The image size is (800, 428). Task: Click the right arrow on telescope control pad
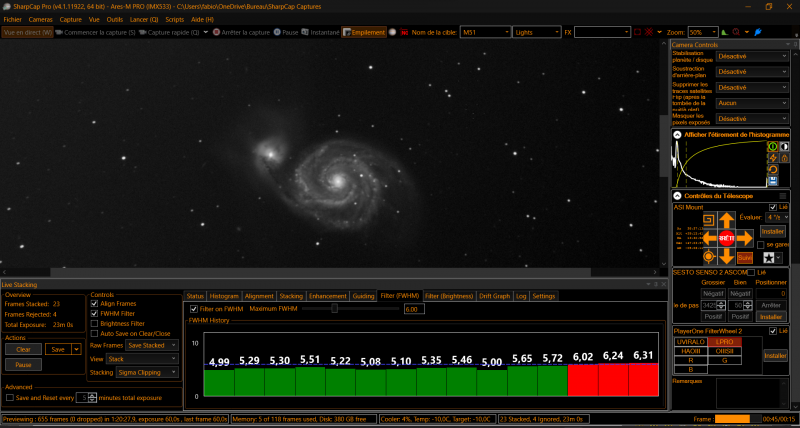pyautogui.click(x=744, y=238)
